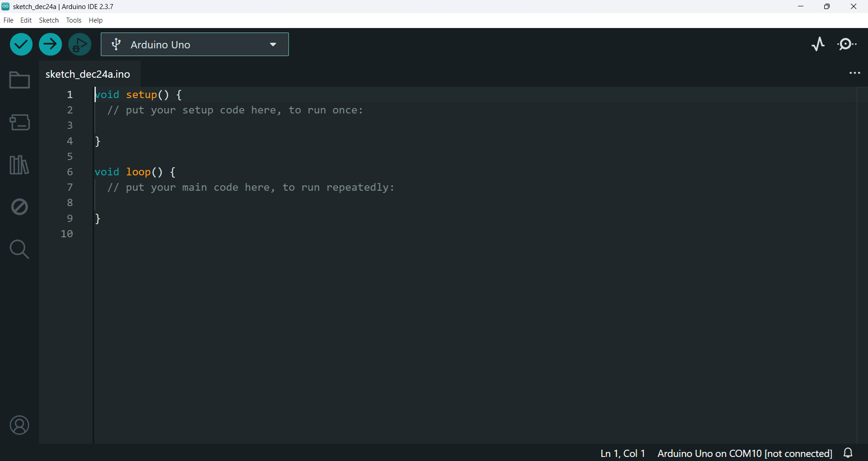Viewport: 868px width, 461px height.
Task: Restore down the Arduino IDE window
Action: 827,6
